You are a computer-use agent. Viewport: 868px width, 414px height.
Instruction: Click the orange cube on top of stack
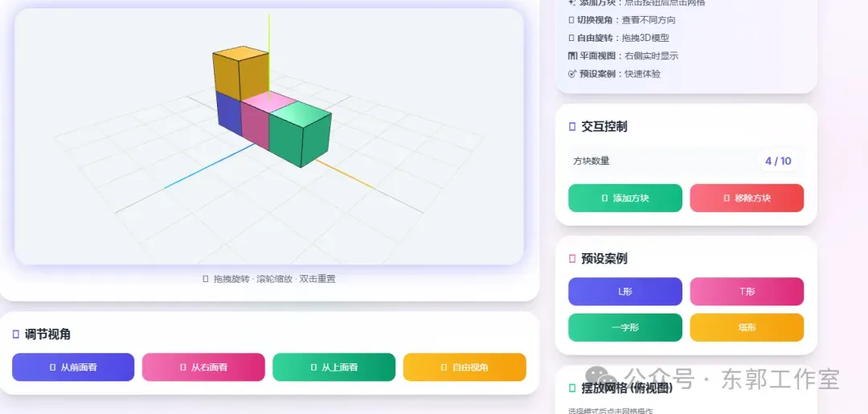pos(241,74)
